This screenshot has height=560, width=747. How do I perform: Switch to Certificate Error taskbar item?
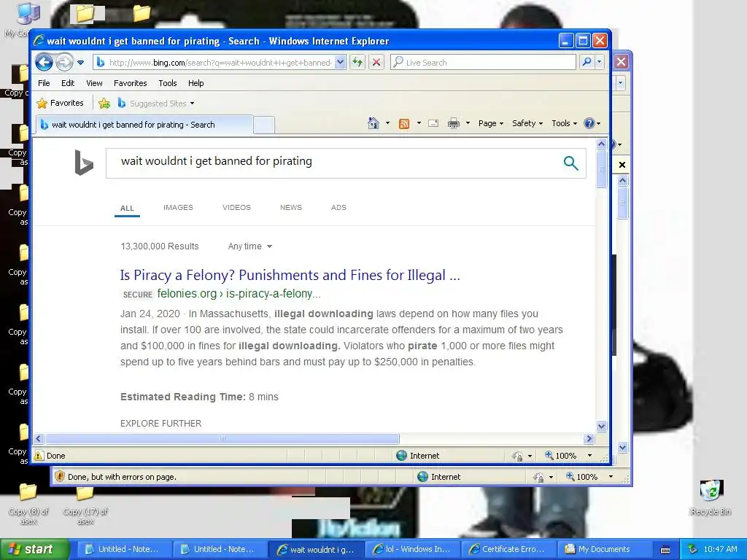508,549
